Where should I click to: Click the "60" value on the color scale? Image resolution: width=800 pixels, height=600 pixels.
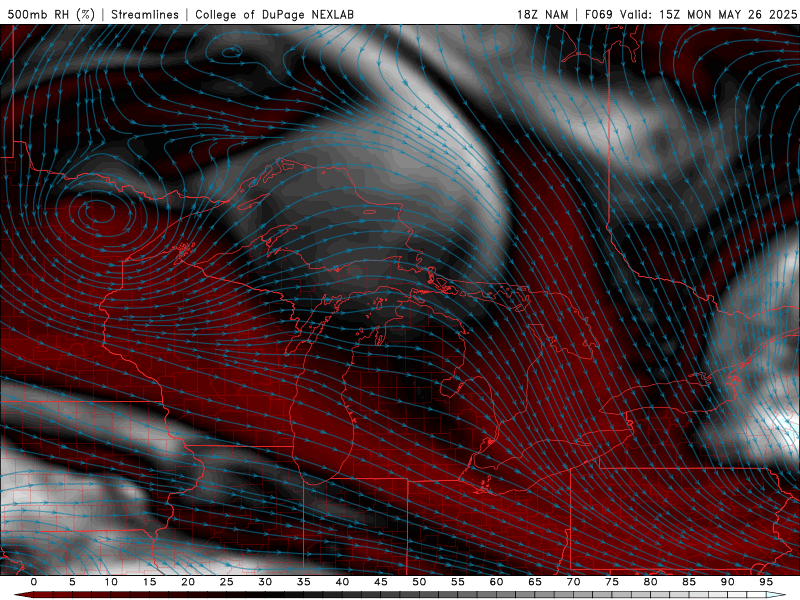[496, 582]
